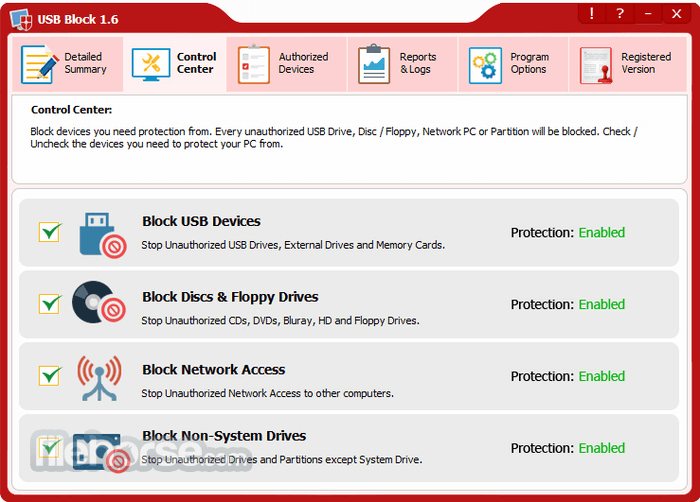
Task: Open the Reports & Logs tab
Action: click(x=403, y=64)
